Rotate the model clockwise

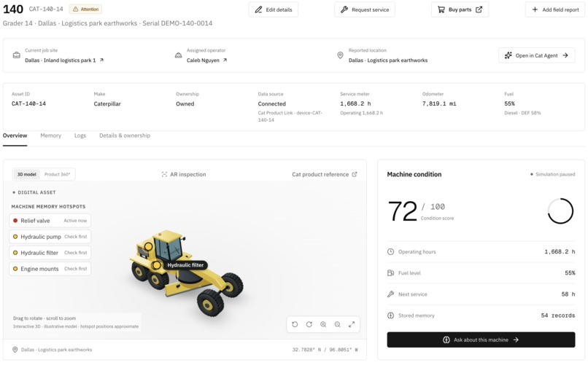click(309, 325)
